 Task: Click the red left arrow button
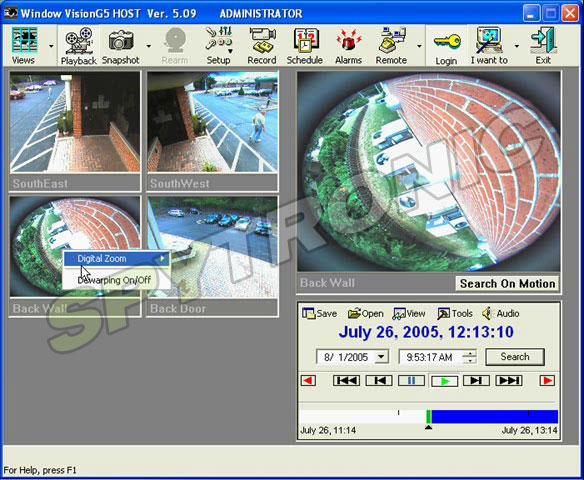308,381
